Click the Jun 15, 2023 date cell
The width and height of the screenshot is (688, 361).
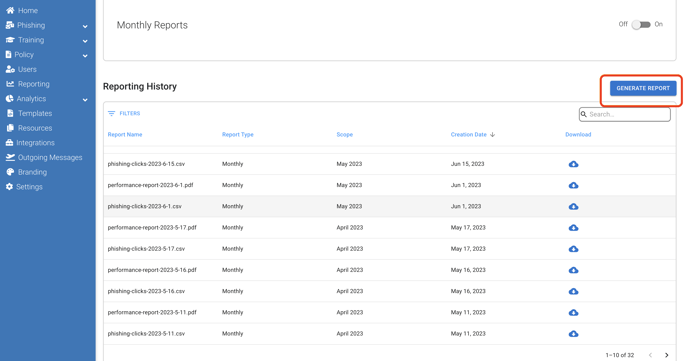click(467, 164)
